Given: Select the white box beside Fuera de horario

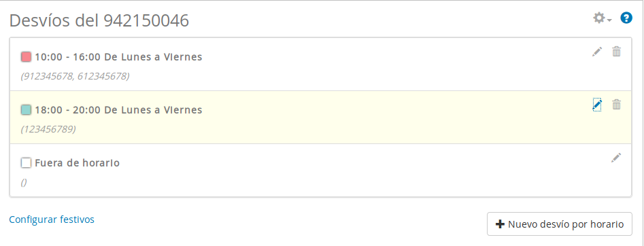Looking at the screenshot, I should click(26, 162).
